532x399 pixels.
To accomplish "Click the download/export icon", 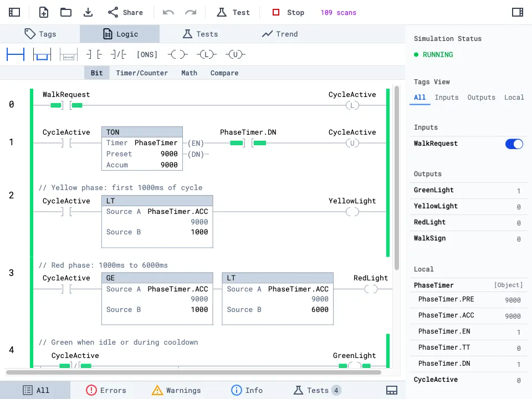I will coord(88,12).
